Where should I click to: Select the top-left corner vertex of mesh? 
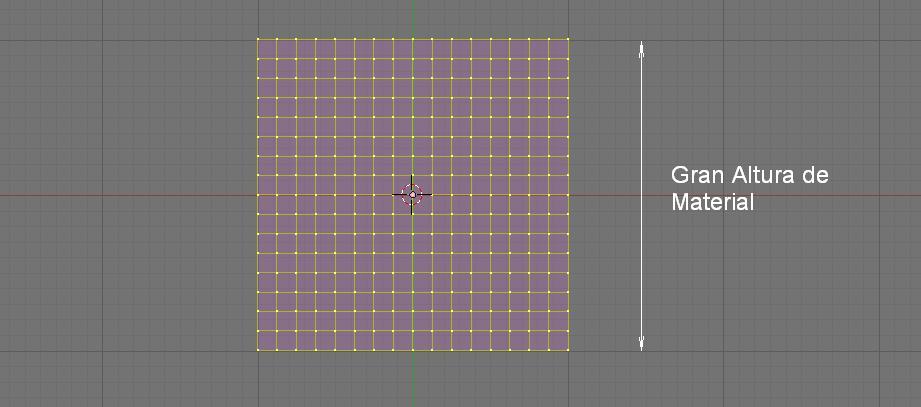[x=258, y=39]
